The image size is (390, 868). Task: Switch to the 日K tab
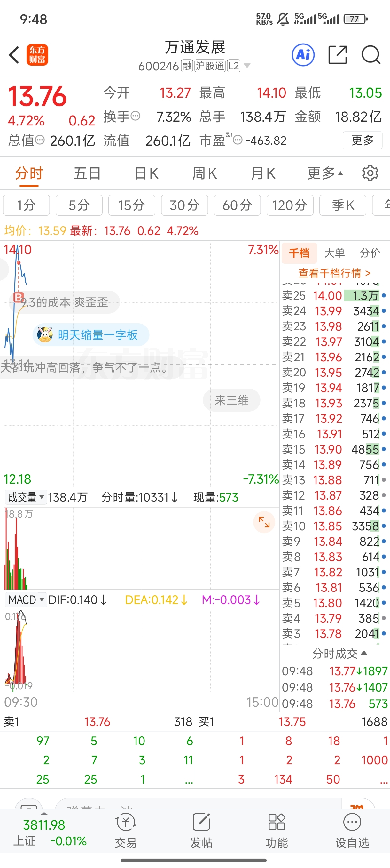coord(146,173)
